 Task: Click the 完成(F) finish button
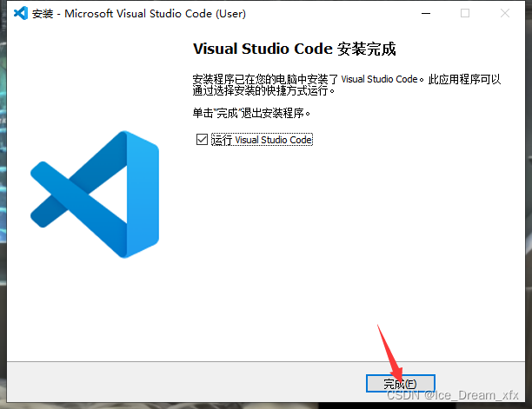(x=401, y=384)
